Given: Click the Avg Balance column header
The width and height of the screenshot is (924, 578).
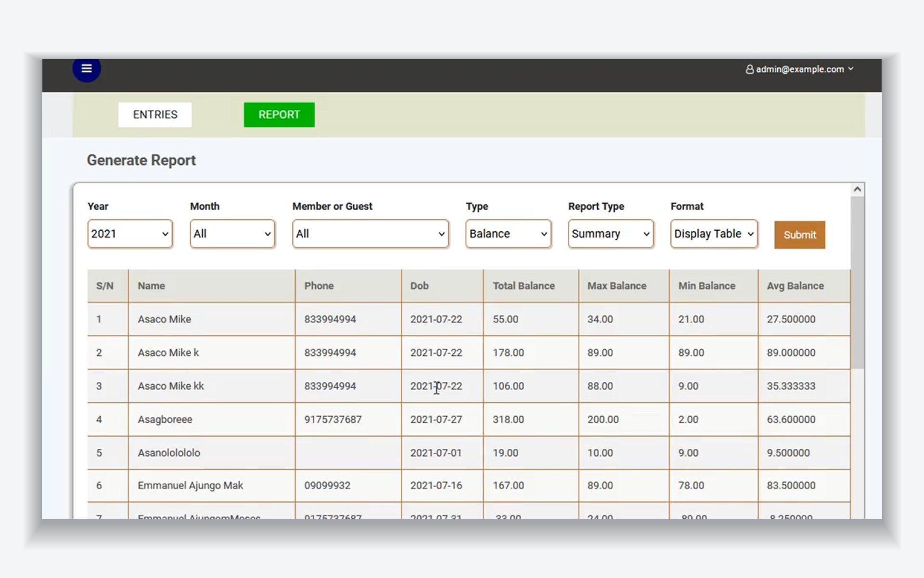Looking at the screenshot, I should [804, 286].
